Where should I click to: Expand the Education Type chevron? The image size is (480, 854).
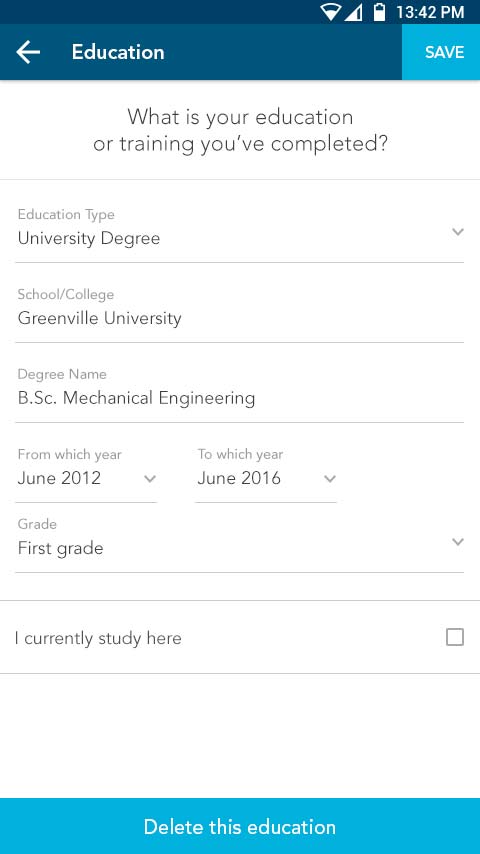point(458,232)
